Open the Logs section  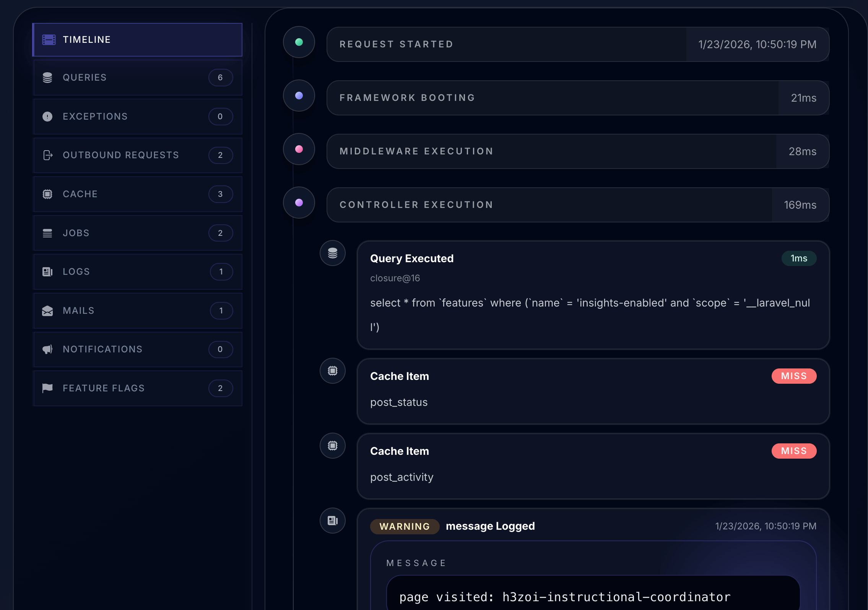pyautogui.click(x=138, y=271)
